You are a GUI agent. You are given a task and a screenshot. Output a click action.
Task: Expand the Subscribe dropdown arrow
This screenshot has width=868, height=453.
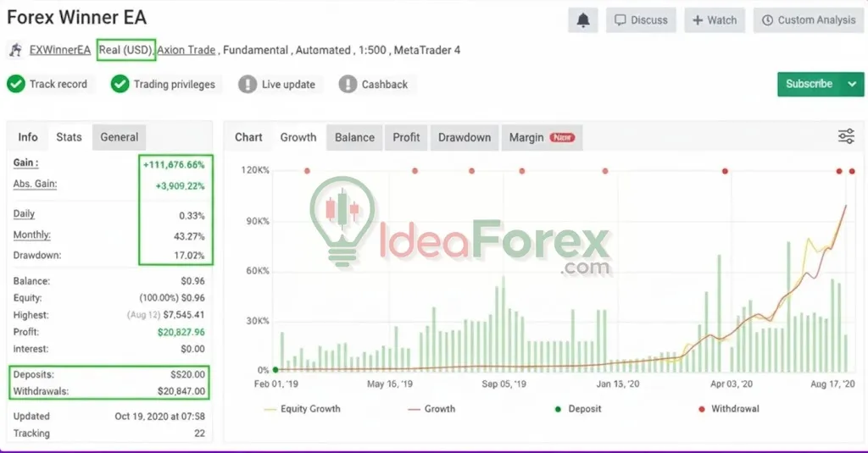(850, 84)
